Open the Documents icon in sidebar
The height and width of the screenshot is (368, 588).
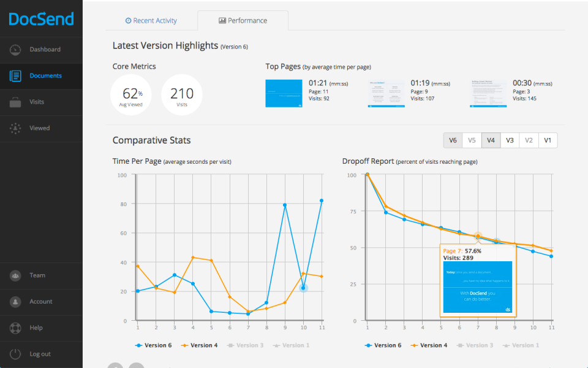pyautogui.click(x=15, y=76)
